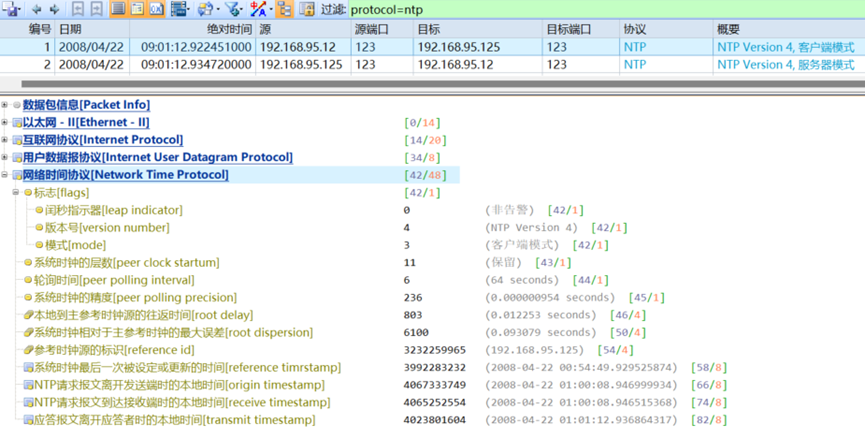Image resolution: width=865 pixels, height=439 pixels.
Task: Click the save/export packets toolbar icon
Action: [x=12, y=10]
